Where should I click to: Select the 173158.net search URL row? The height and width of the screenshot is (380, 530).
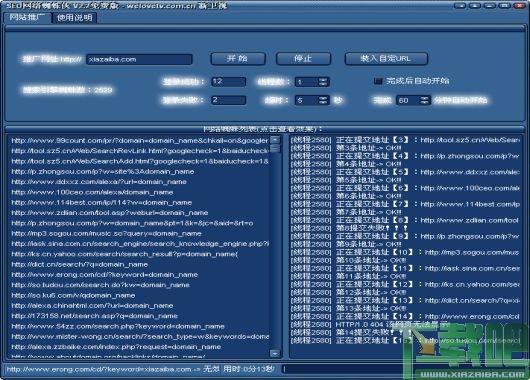pyautogui.click(x=94, y=316)
